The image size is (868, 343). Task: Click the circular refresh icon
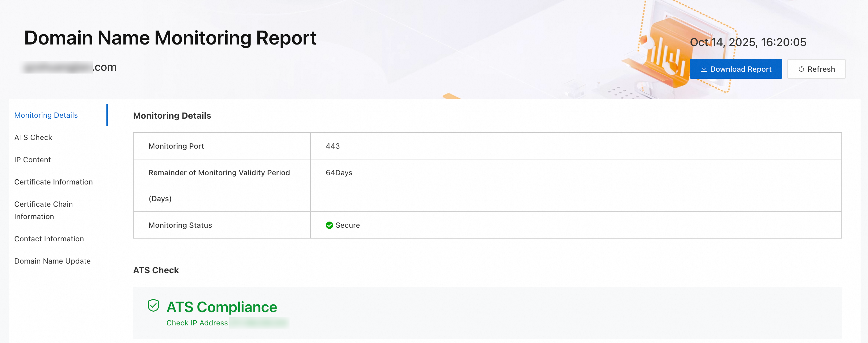coord(801,69)
